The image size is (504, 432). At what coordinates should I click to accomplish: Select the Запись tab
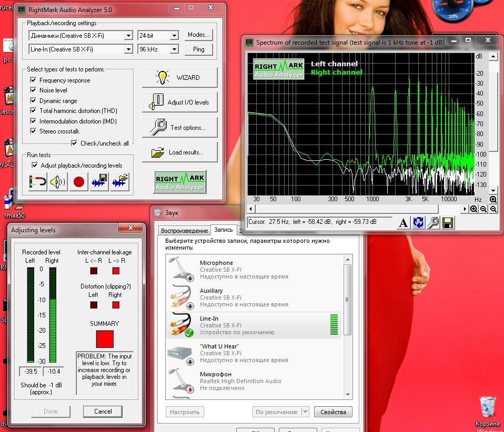pyautogui.click(x=224, y=230)
